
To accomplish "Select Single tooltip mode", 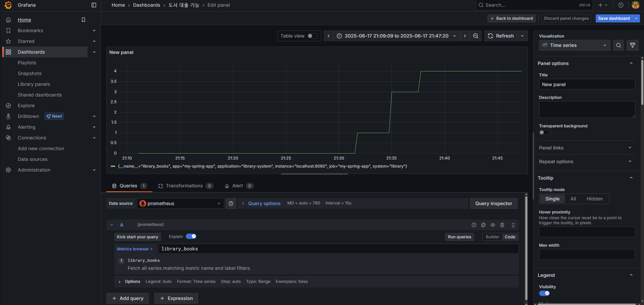I will tap(552, 199).
